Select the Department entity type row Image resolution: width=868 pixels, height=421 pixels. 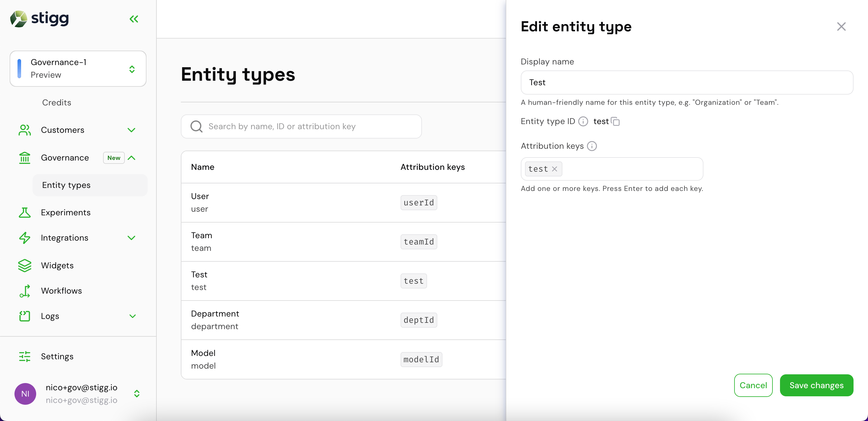(x=343, y=320)
